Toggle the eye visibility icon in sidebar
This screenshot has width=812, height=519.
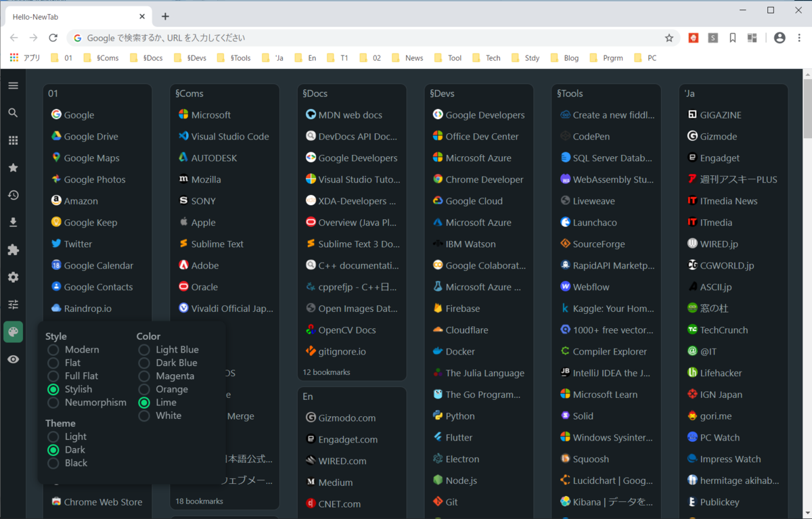[13, 359]
